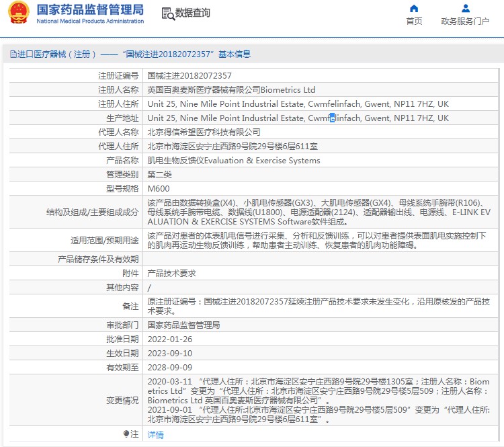Open 政务服务门户 via user icon
Screen dimensions: 504x447
pyautogui.click(x=465, y=8)
